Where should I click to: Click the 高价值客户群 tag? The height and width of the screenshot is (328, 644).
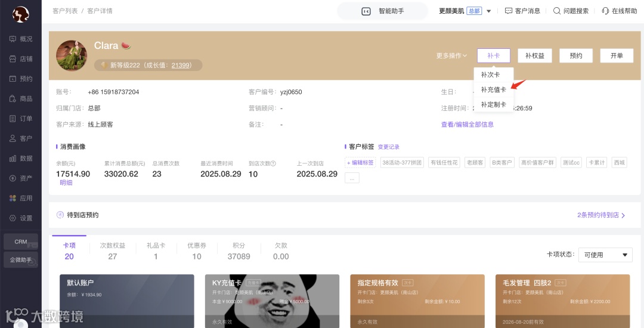(537, 163)
